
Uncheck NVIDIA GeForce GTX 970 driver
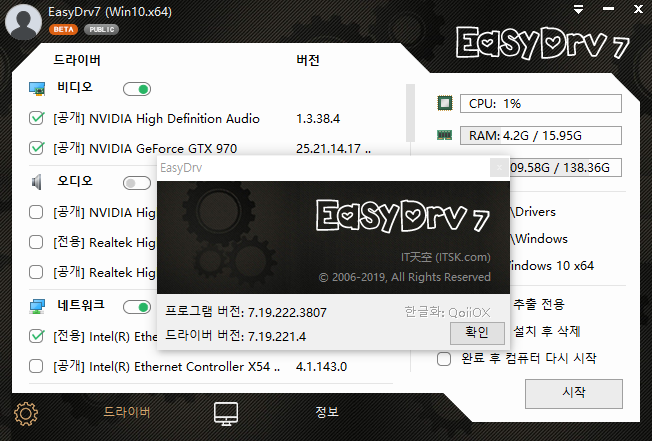coord(36,148)
